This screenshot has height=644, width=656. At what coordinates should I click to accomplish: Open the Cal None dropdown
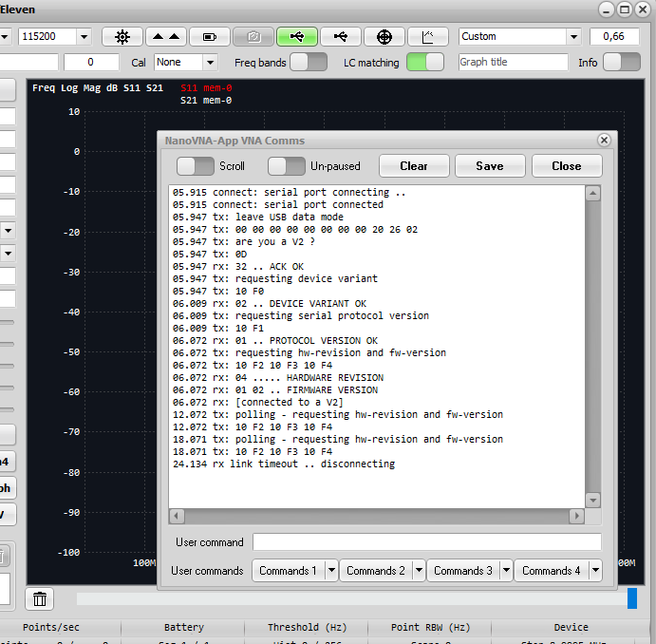[x=211, y=63]
